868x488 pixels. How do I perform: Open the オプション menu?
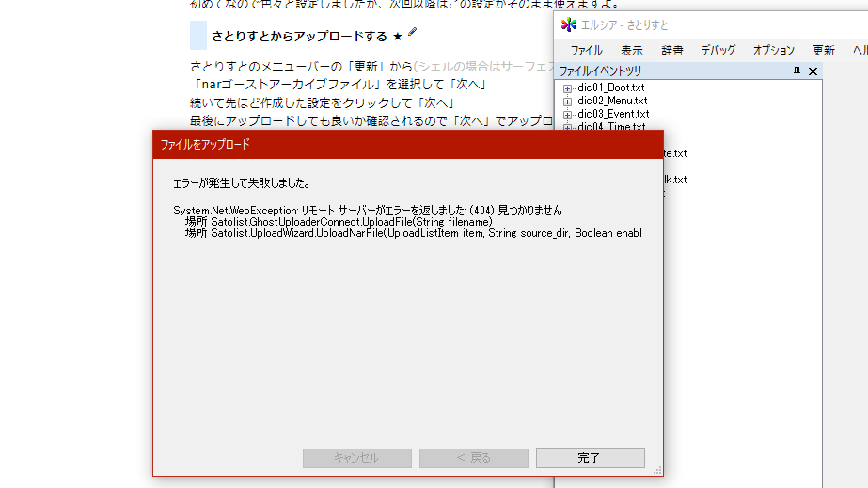(773, 51)
